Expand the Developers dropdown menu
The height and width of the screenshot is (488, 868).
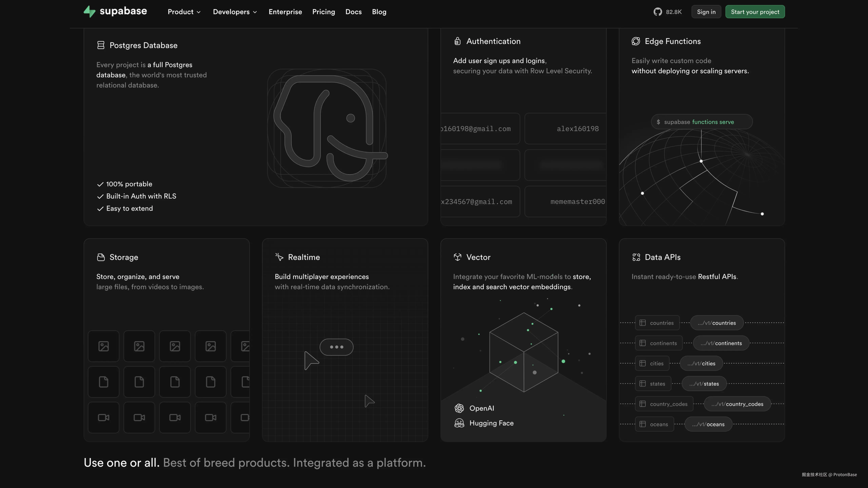tap(235, 12)
